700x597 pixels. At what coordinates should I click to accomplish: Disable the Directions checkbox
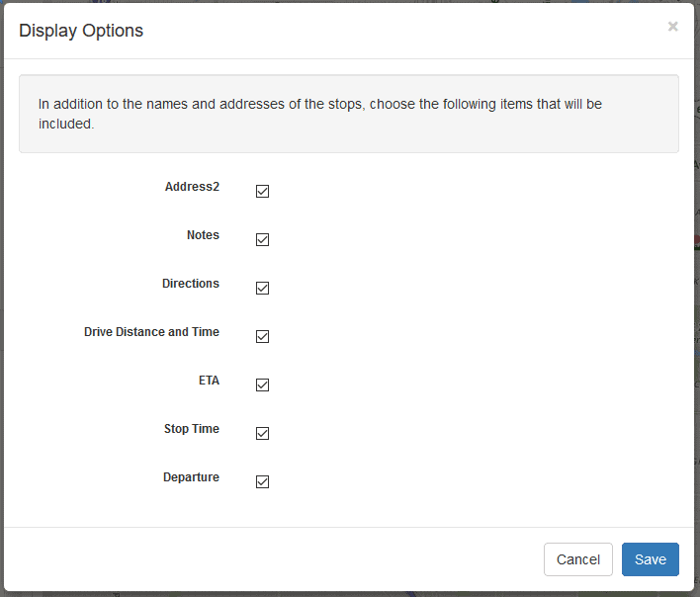(262, 288)
